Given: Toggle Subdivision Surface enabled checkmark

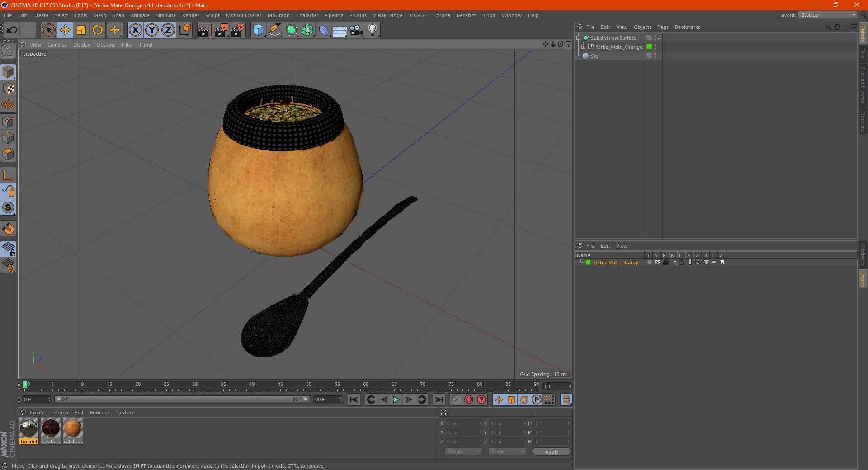Looking at the screenshot, I should tap(659, 38).
